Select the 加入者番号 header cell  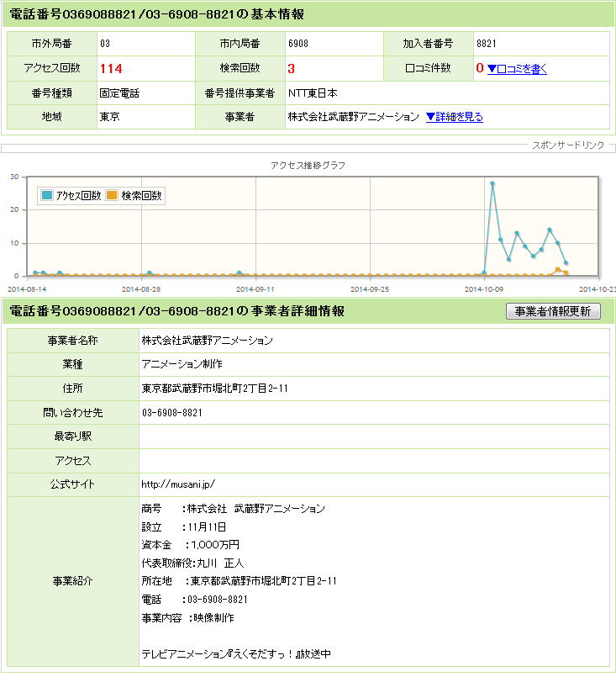429,44
